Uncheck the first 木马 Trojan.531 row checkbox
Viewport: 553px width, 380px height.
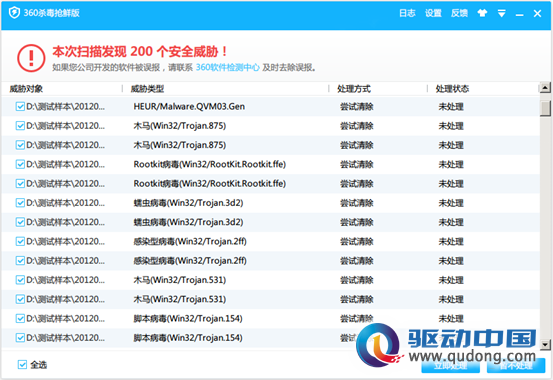(20, 280)
